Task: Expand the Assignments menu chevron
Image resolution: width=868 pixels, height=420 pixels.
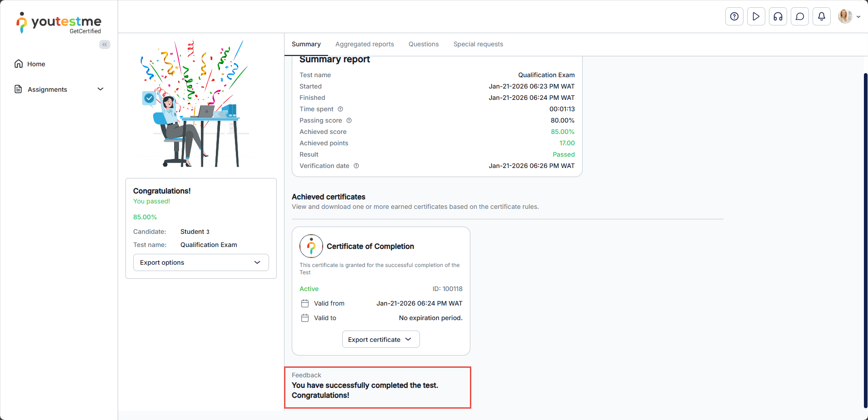Action: pos(100,89)
